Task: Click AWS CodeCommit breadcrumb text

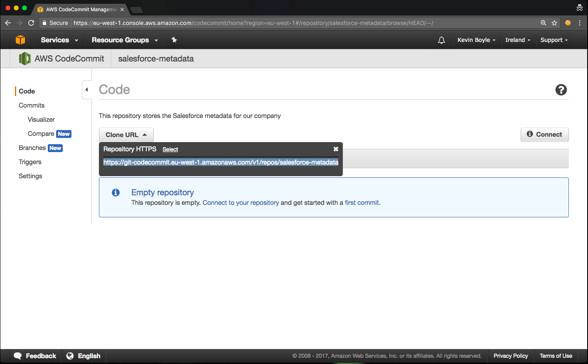Action: [x=69, y=59]
